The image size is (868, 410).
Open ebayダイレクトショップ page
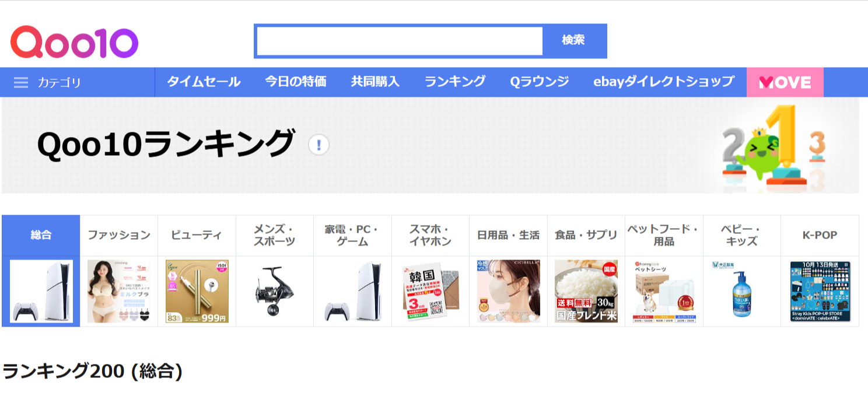coord(663,82)
